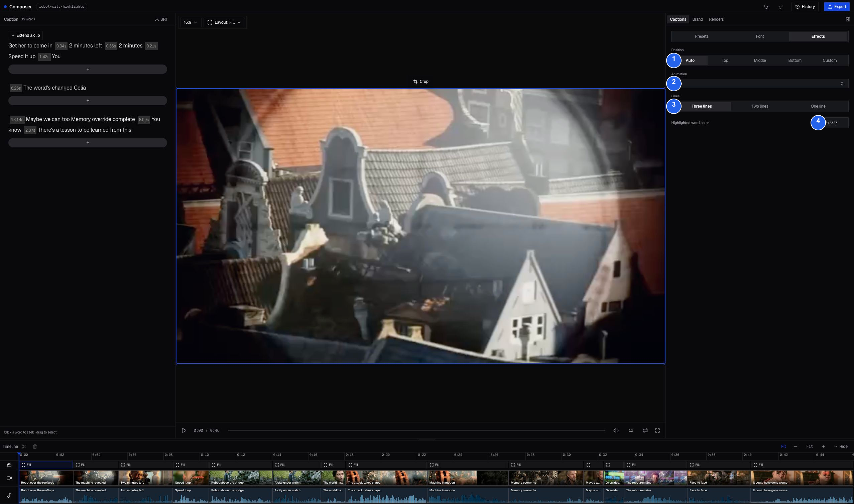This screenshot has width=854, height=504.
Task: Activate the Crop tool above the preview
Action: pos(421,82)
